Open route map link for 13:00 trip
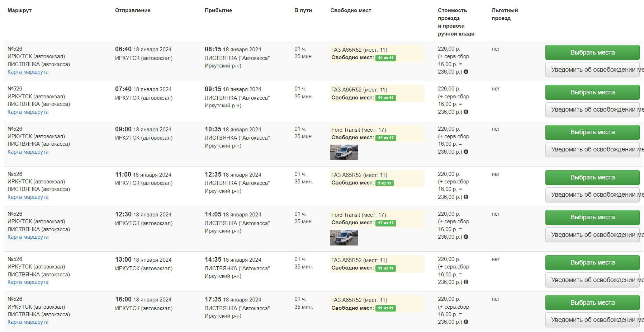This screenshot has height=332, width=644. (28, 282)
